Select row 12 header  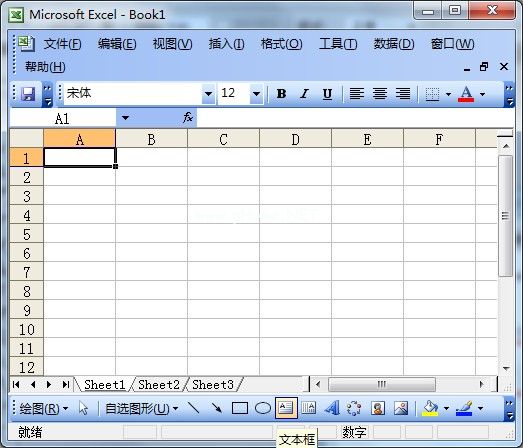[x=27, y=367]
